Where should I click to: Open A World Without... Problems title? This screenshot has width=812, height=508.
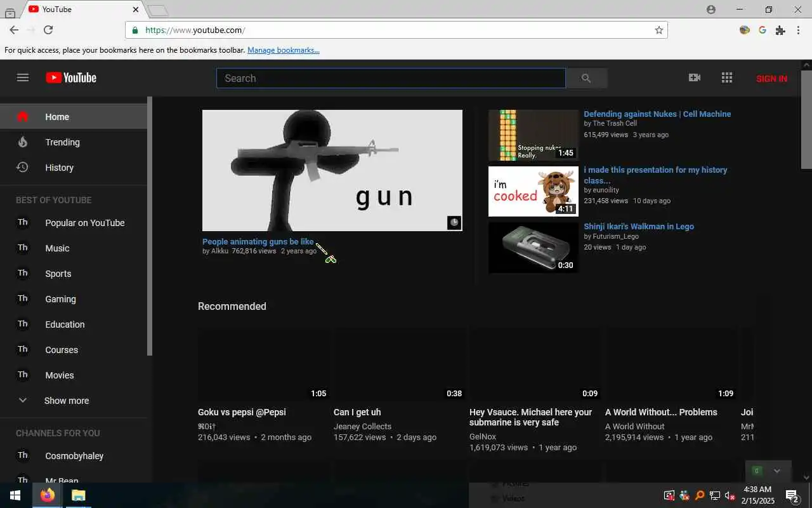click(x=661, y=412)
